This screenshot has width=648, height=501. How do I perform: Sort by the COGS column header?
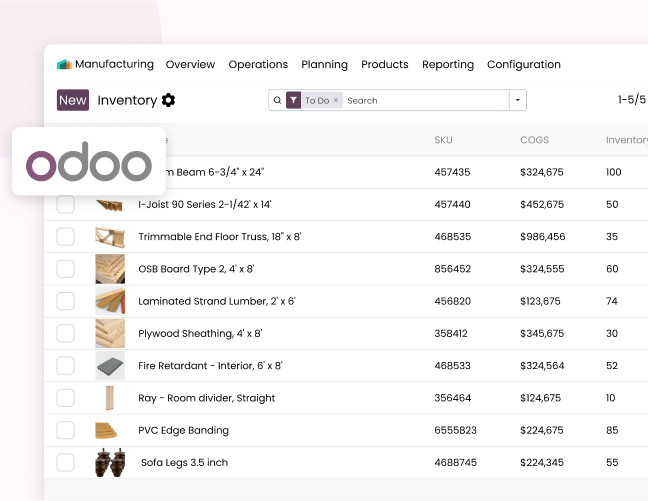(534, 140)
